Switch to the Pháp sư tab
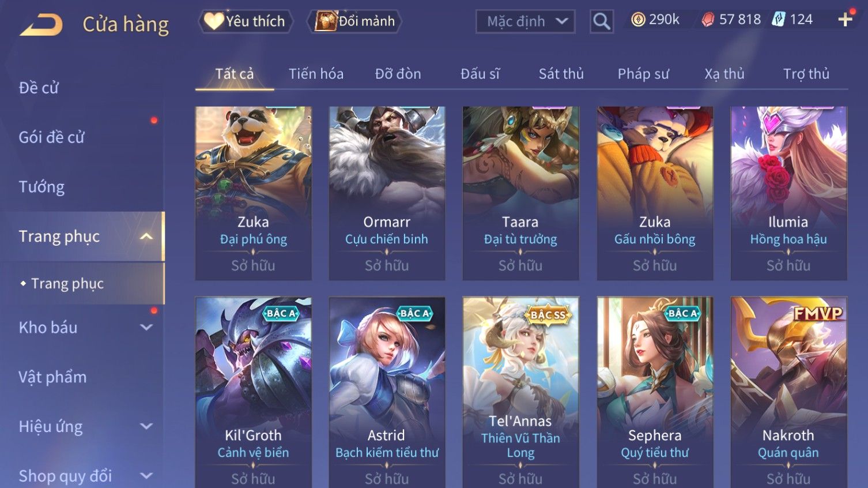868x488 pixels. (x=643, y=74)
